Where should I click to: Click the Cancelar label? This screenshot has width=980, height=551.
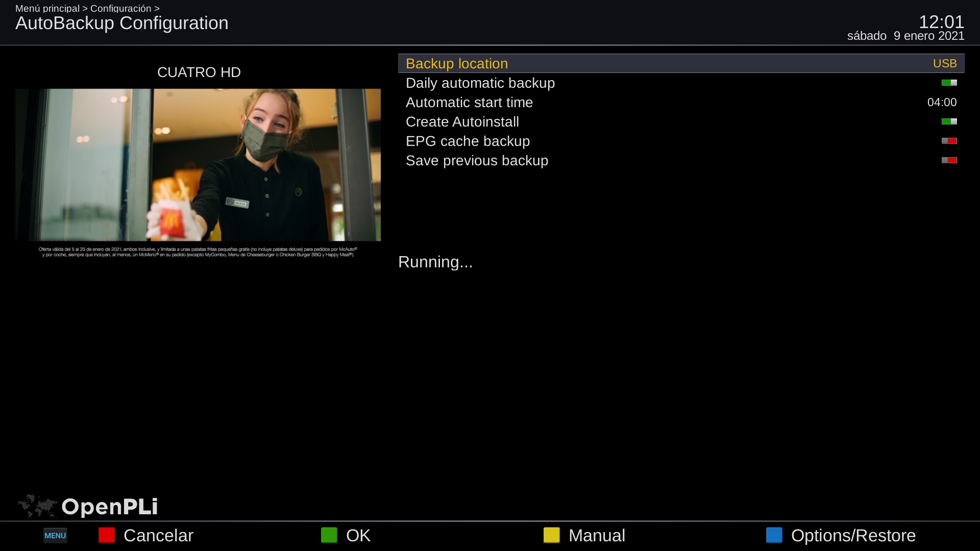pos(158,536)
